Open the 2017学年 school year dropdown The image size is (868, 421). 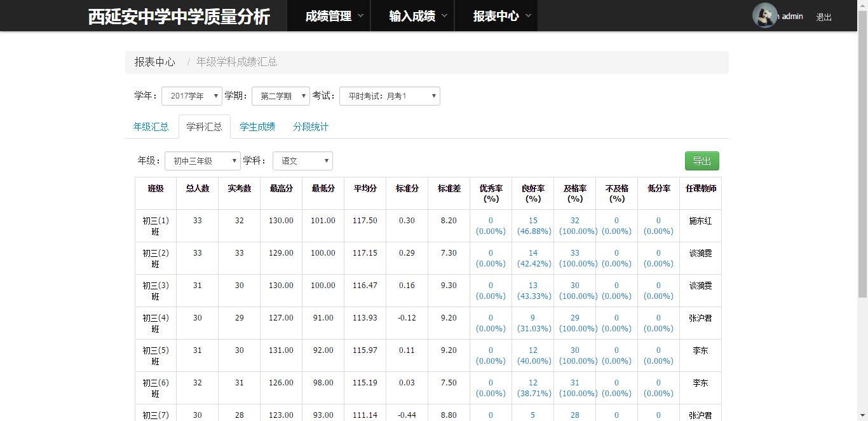192,96
